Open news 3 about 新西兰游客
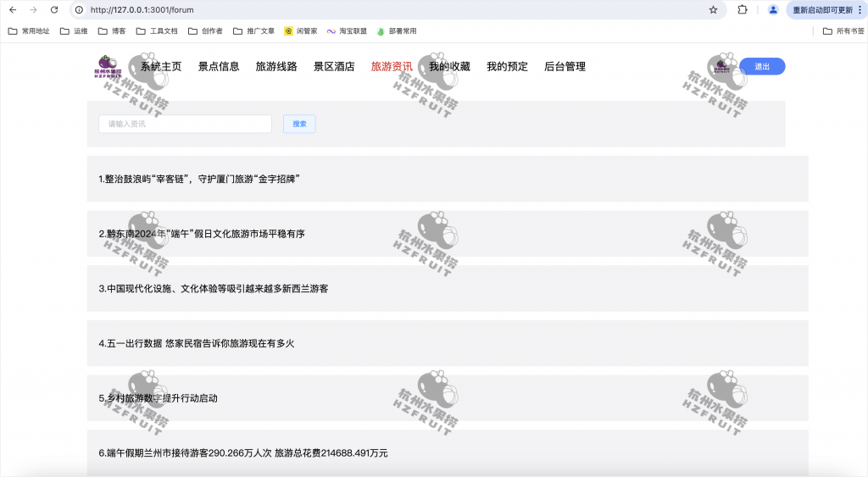This screenshot has width=868, height=477. (448, 288)
